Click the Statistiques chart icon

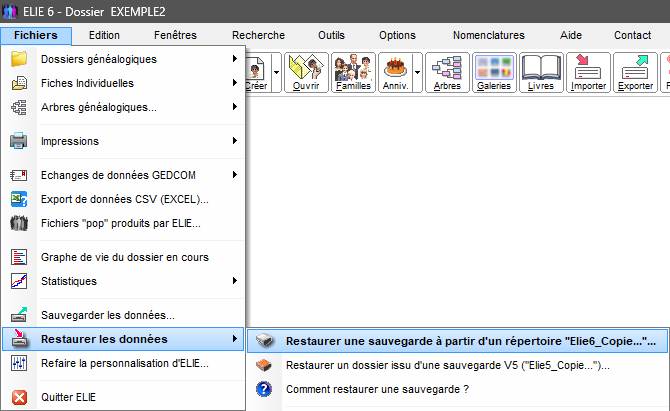[x=19, y=281]
